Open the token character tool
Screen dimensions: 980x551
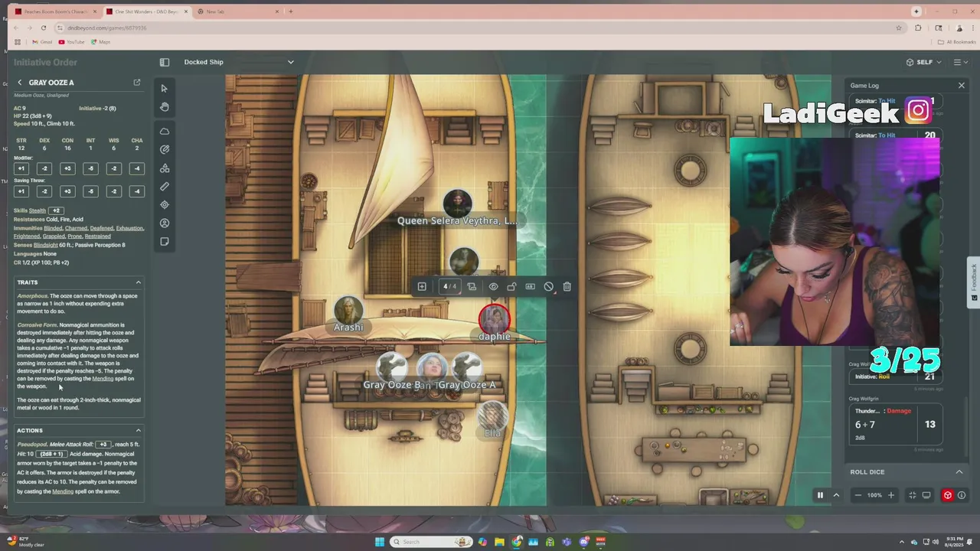(165, 223)
